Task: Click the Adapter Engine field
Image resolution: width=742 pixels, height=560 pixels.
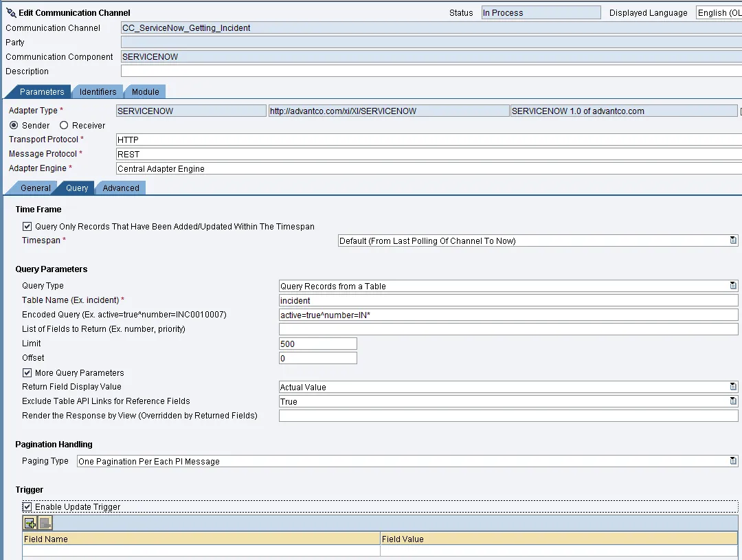Action: pos(429,168)
